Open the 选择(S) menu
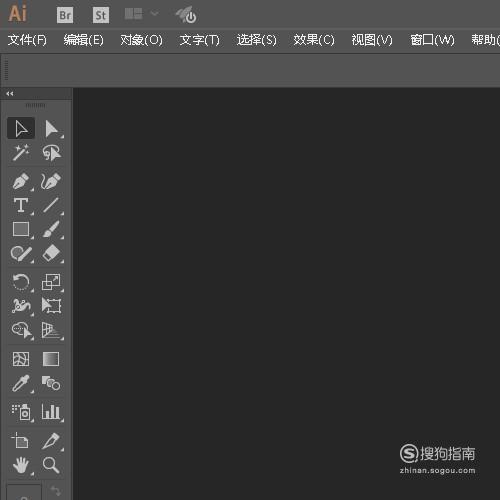 coord(257,40)
